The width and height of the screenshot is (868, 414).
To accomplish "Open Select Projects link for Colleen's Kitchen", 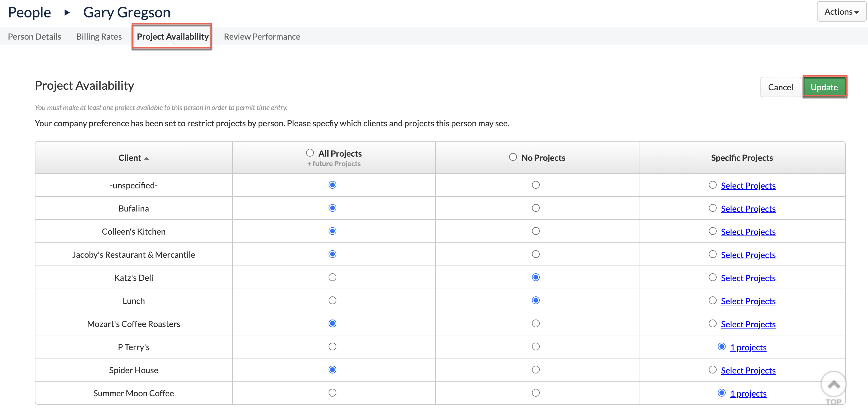I will (x=748, y=232).
